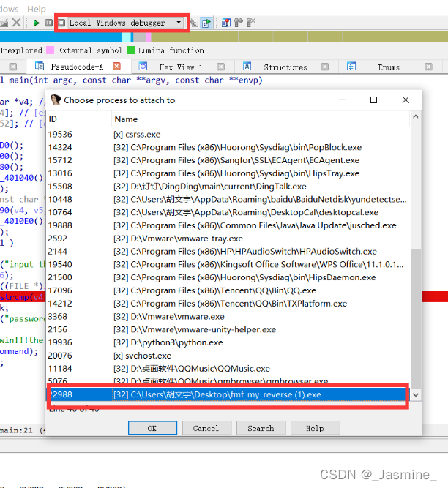Click the Name column header
Screen dimensions: 448x488
261,119
